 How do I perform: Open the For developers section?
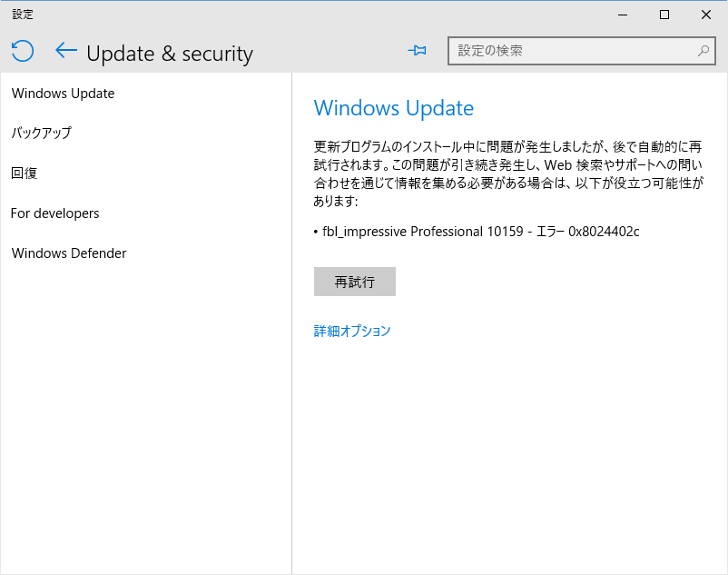[x=54, y=213]
